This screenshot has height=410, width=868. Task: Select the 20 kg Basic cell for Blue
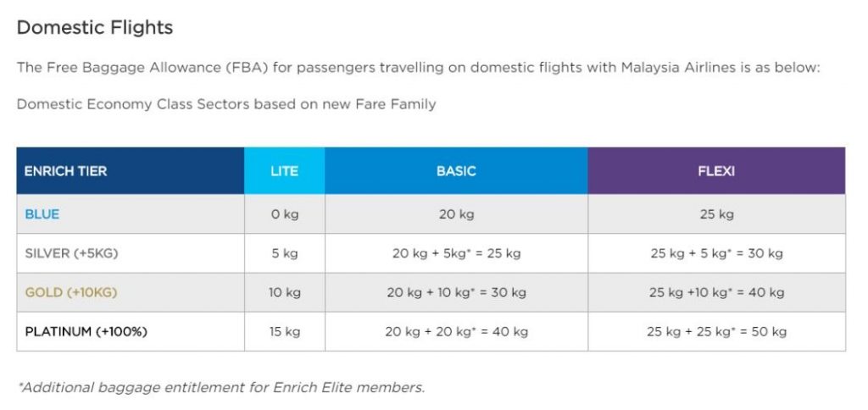(x=456, y=214)
